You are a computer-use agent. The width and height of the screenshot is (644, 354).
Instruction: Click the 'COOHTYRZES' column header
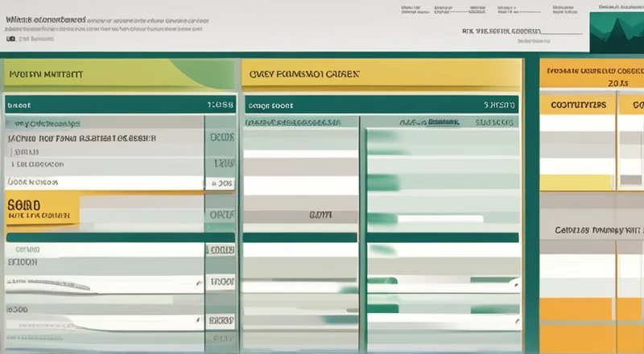579,105
